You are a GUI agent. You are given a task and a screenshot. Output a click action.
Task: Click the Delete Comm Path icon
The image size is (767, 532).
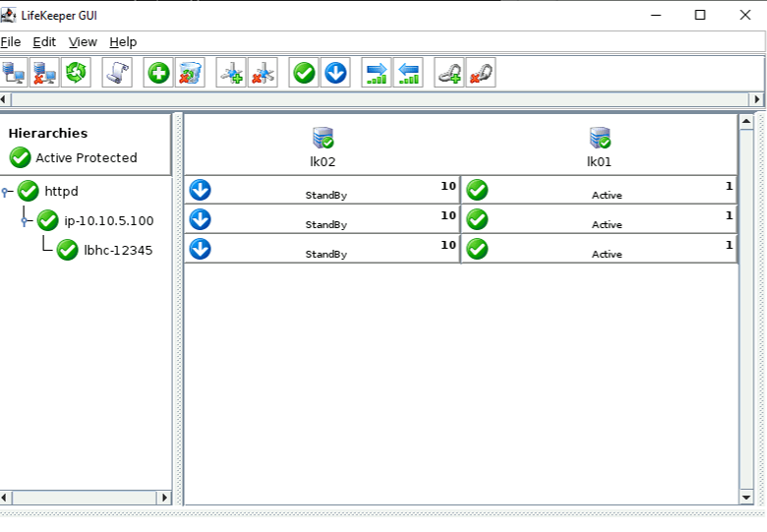point(263,73)
